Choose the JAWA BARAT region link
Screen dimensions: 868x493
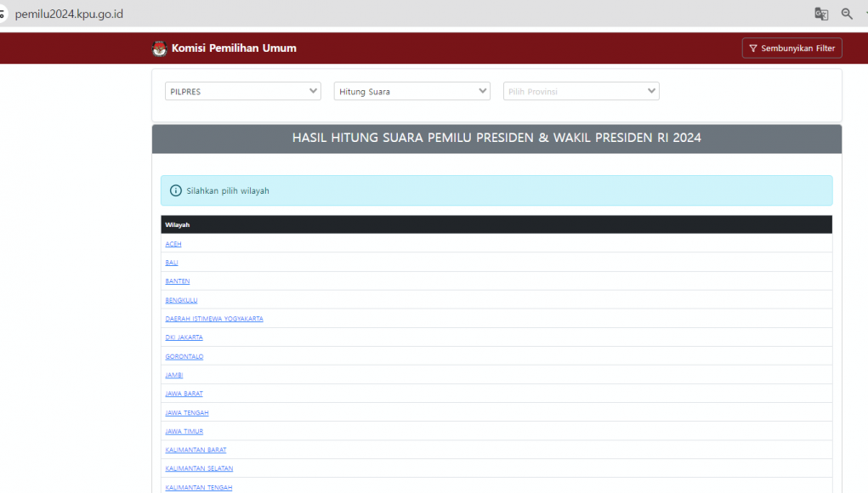[184, 394]
